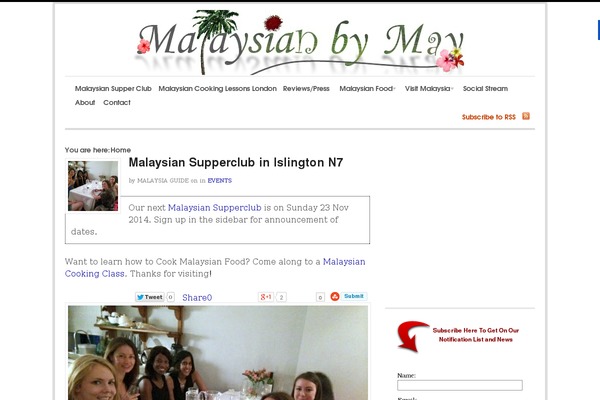This screenshot has width=600, height=400.
Task: Open the Malaysian Supper Club menu item
Action: (x=113, y=88)
